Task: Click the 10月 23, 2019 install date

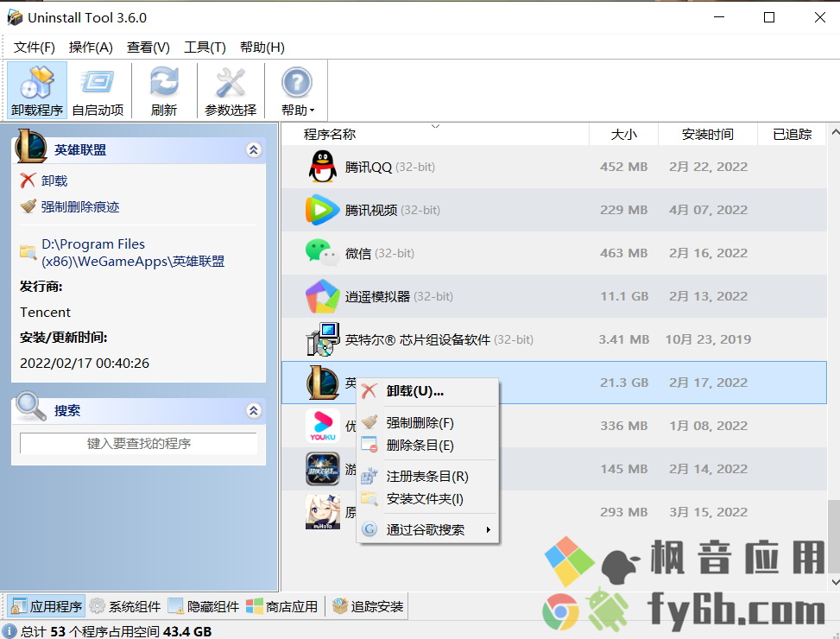Action: [708, 339]
